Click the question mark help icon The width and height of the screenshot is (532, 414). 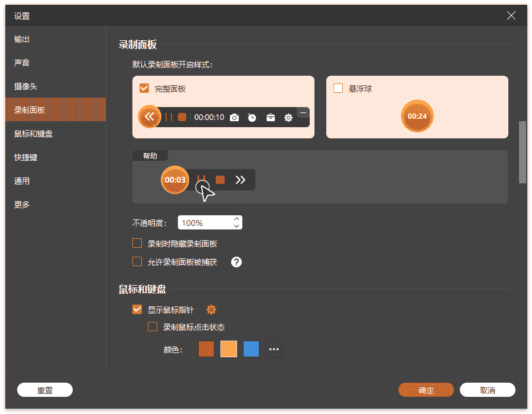click(x=236, y=262)
